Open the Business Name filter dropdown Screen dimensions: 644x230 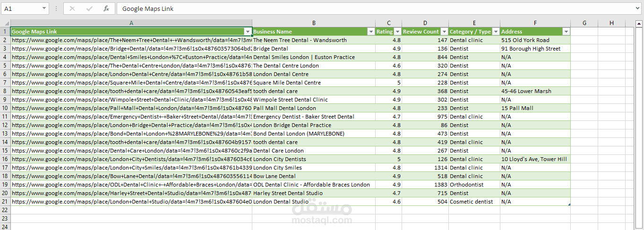[371, 32]
